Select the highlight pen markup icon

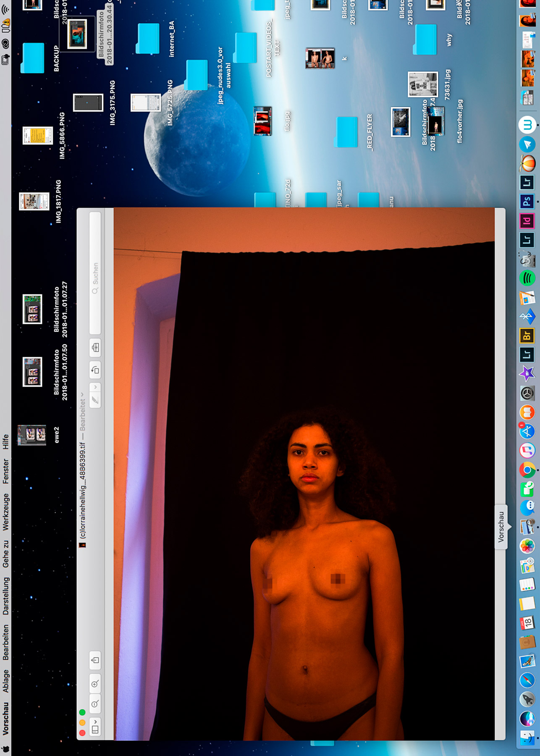pos(95,400)
